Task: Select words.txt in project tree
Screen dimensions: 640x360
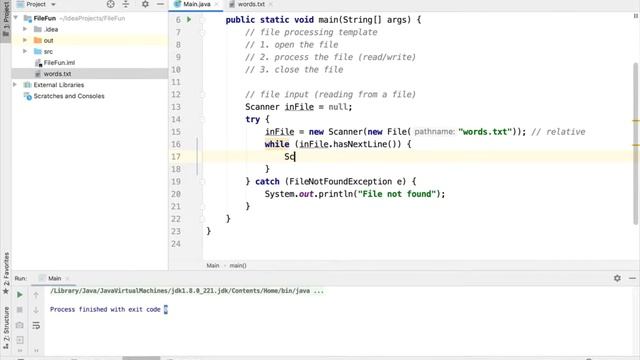Action: 57,74
